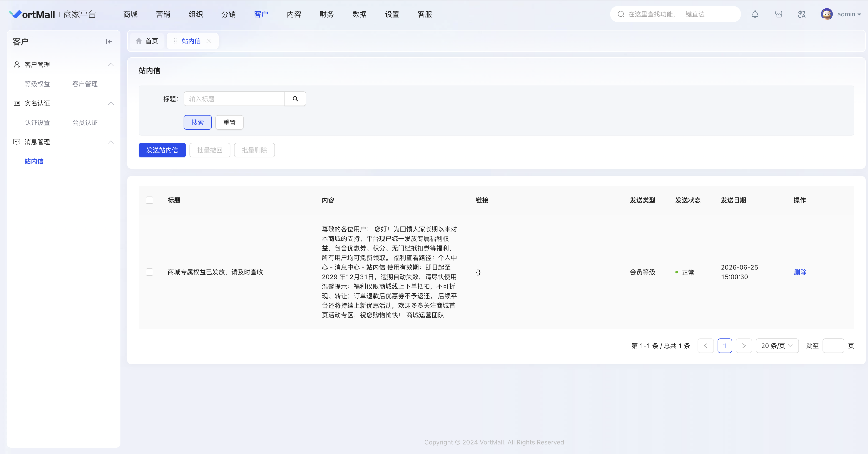This screenshot has width=868, height=454.
Task: Select 站内信 in sidebar
Action: pyautogui.click(x=34, y=161)
